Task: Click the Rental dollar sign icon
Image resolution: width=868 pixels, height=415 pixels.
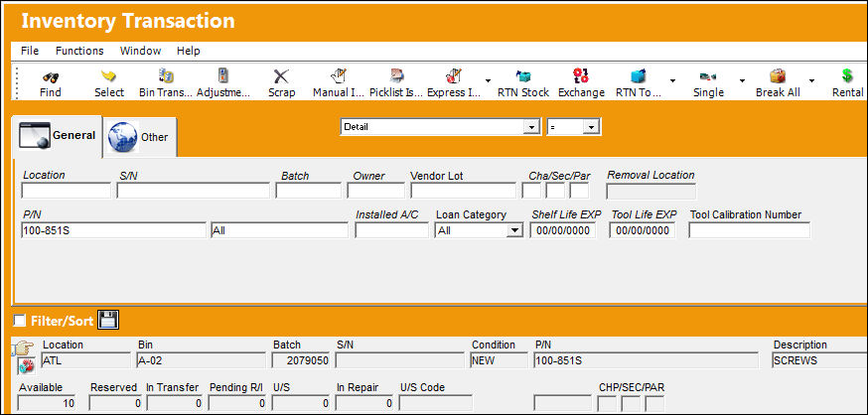Action: [847, 75]
